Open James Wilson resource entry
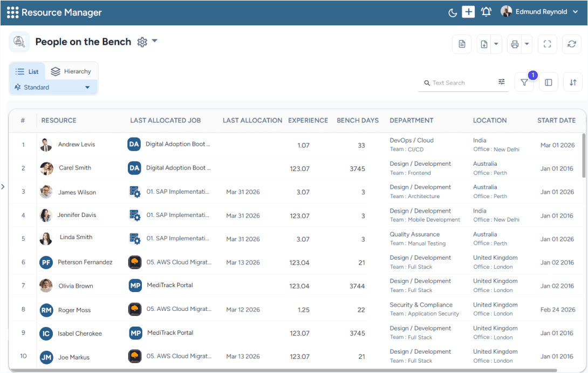The width and height of the screenshot is (588, 373). 77,192
